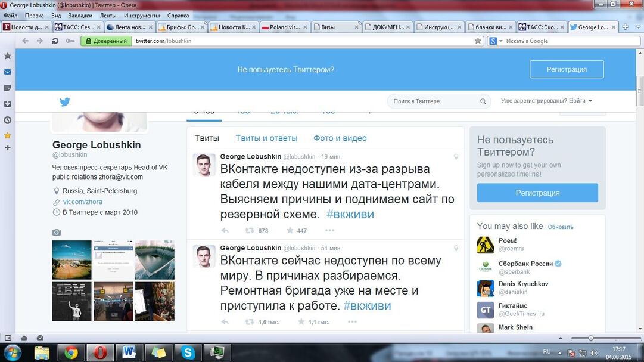Bookmark the page with the address bar star

click(478, 41)
